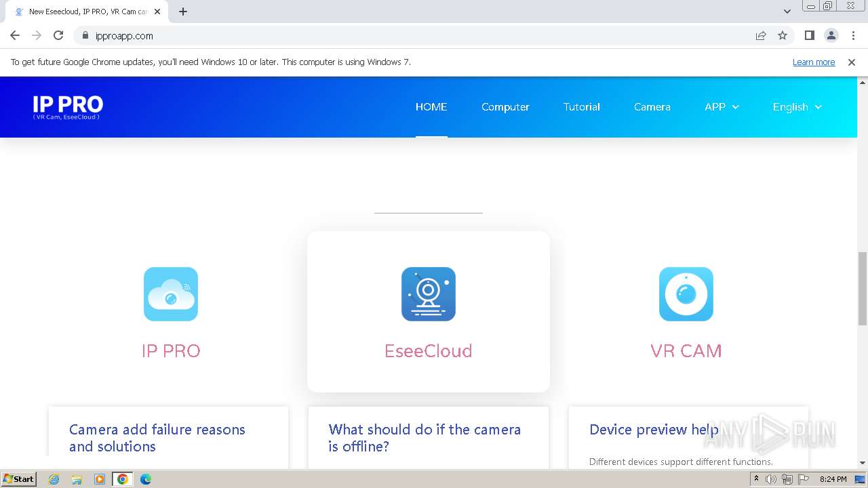The width and height of the screenshot is (868, 488).
Task: Select the HOME navigation item
Action: tap(431, 107)
